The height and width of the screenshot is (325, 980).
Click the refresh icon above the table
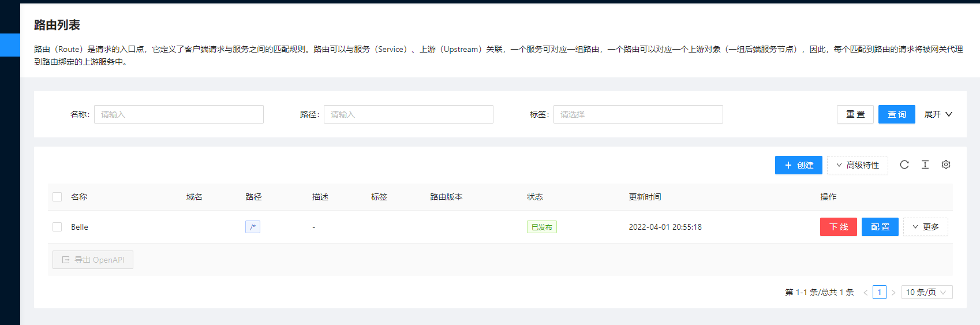(x=904, y=165)
